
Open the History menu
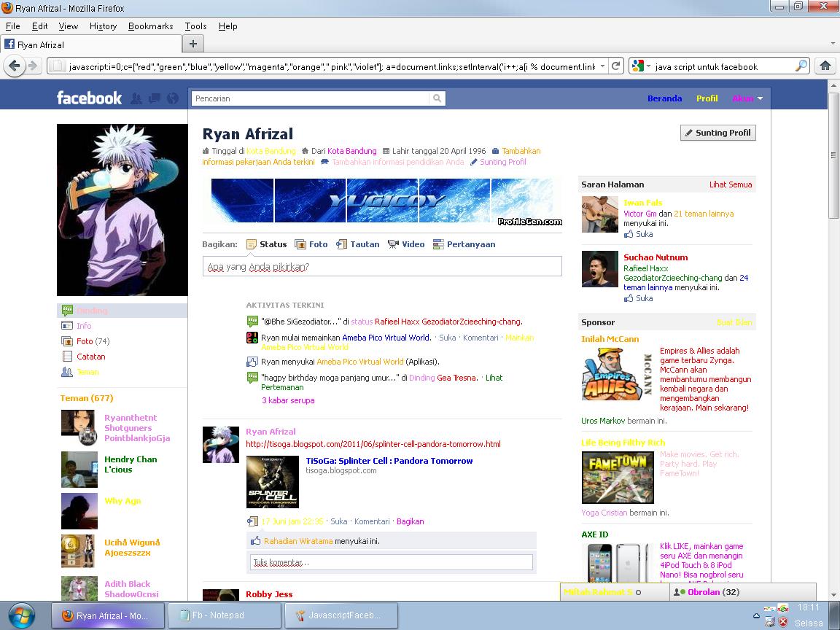coord(103,26)
